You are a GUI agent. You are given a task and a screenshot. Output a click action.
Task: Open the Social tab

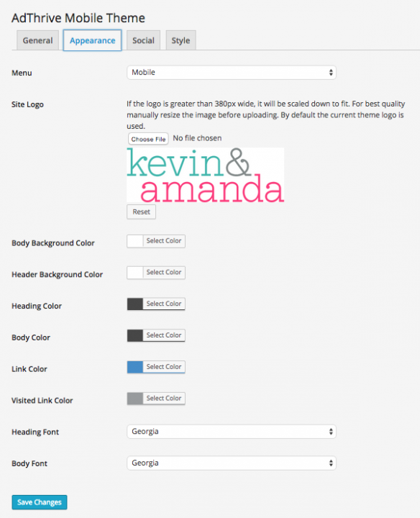[x=143, y=40]
